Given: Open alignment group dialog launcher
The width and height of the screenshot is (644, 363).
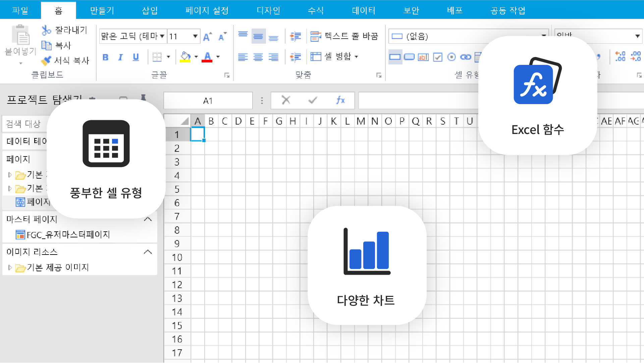Looking at the screenshot, I should click(x=379, y=75).
